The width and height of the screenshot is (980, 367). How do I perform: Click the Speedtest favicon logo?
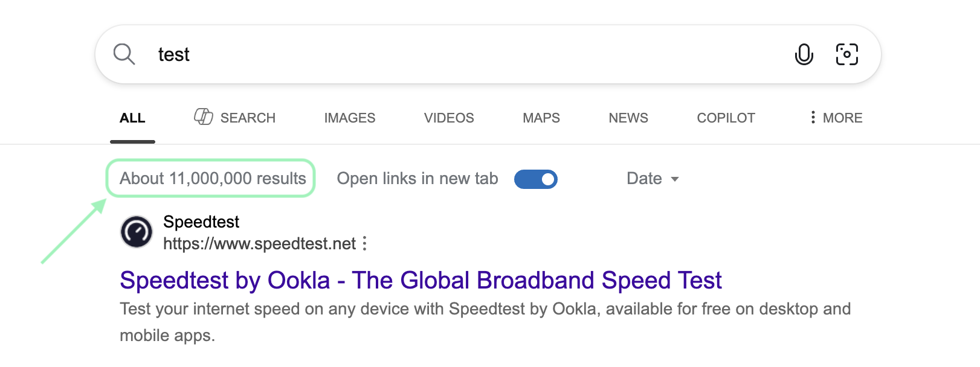tap(137, 232)
